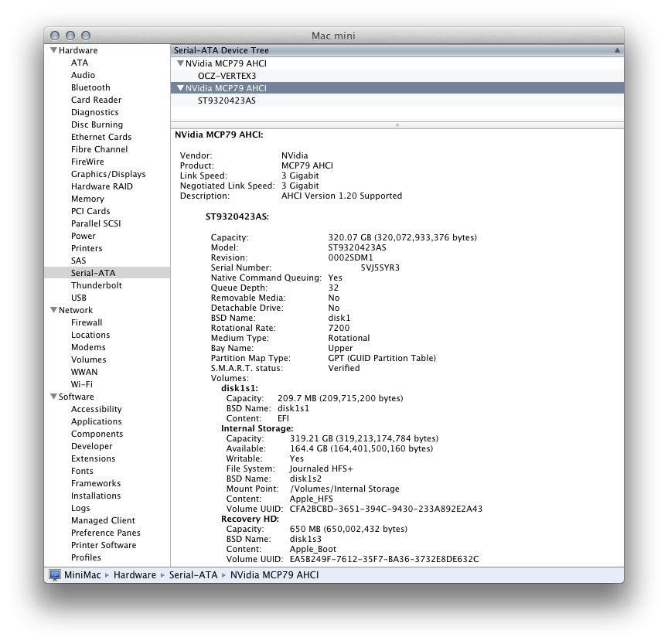Select Parallel SCSI item
The height and width of the screenshot is (644, 668).
(x=96, y=223)
